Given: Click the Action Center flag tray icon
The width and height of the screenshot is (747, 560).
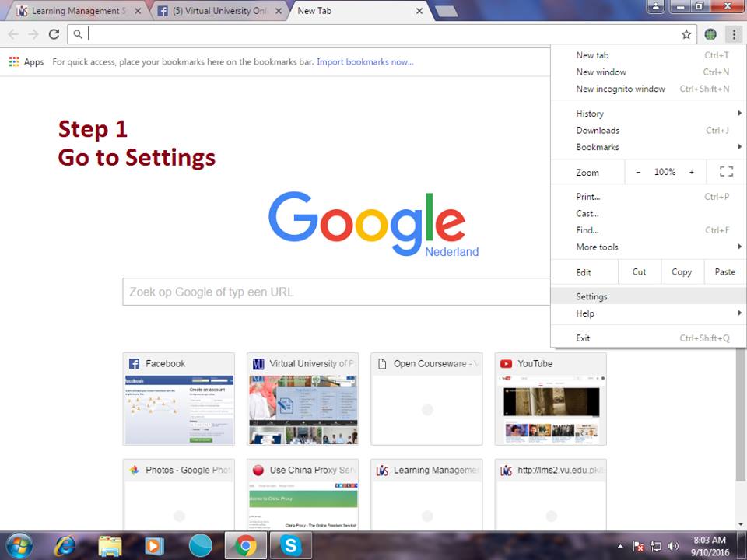Looking at the screenshot, I should coord(638,546).
